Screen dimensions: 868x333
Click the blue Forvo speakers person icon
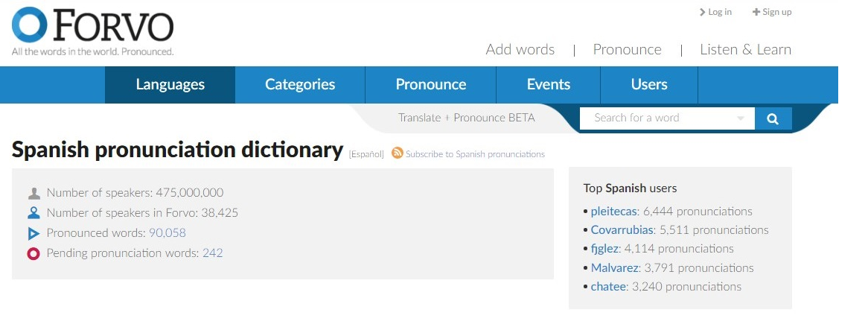tap(33, 213)
